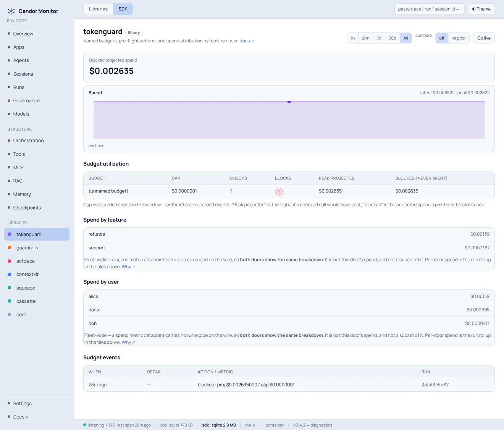This screenshot has height=430, width=504.
Task: Open Governance in the sidebar
Action: point(37,100)
